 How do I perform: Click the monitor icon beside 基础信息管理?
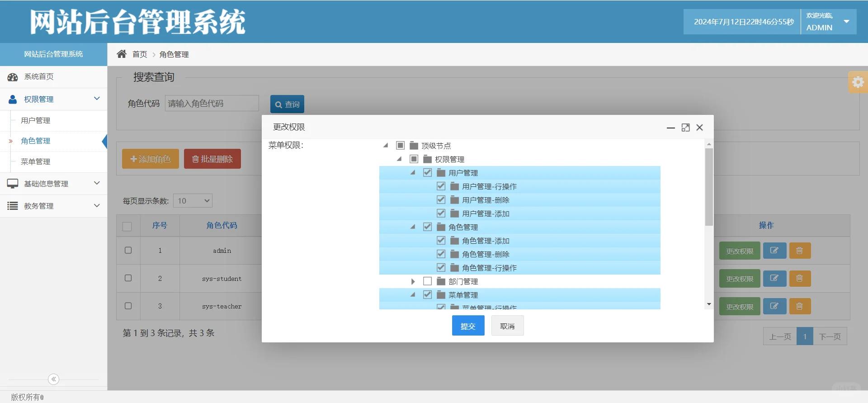click(x=13, y=184)
